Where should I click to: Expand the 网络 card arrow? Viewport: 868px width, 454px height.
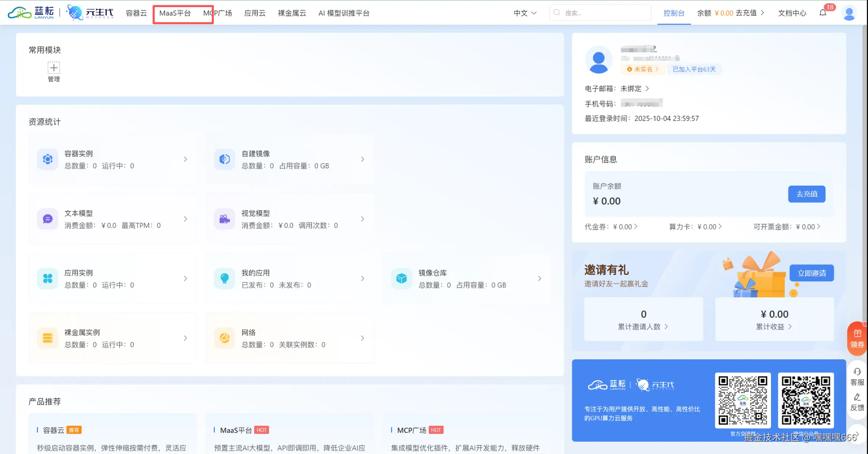click(362, 338)
